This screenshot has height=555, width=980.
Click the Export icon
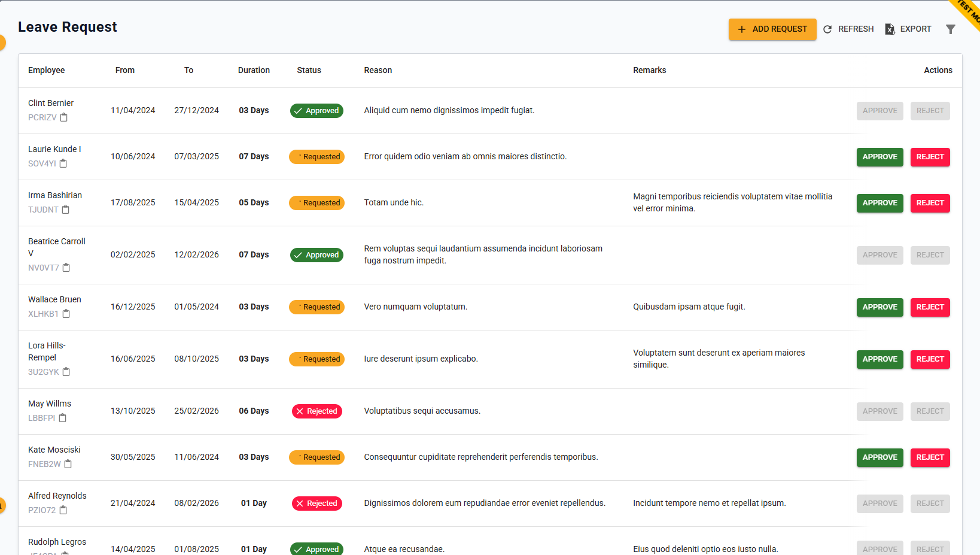890,29
